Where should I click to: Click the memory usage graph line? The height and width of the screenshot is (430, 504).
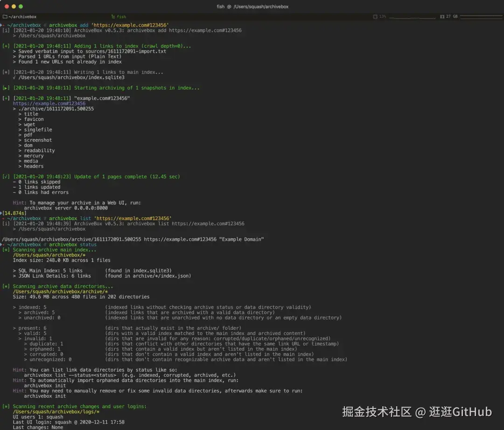tap(481, 16)
